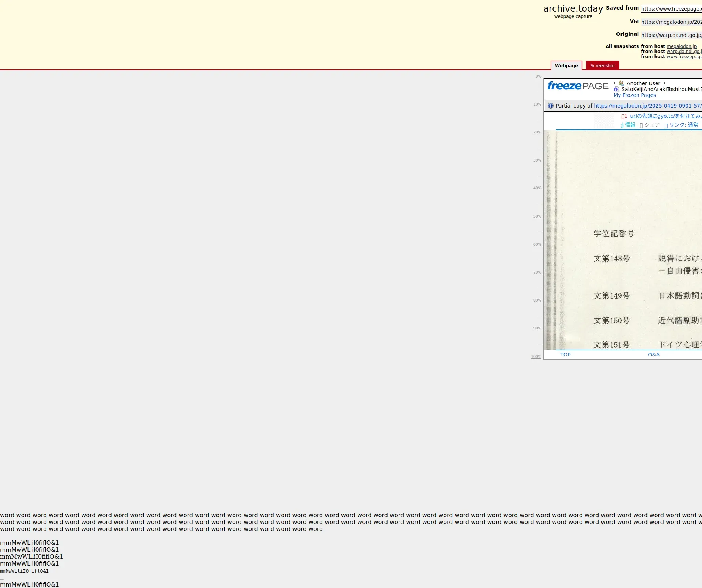The height and width of the screenshot is (588, 702).
Task: Click the シェア share icon
Action: [641, 125]
